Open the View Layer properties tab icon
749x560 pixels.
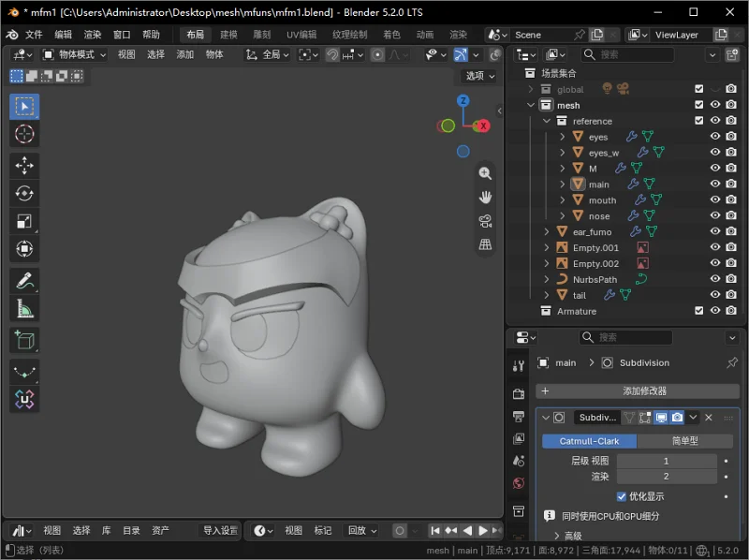(x=519, y=438)
